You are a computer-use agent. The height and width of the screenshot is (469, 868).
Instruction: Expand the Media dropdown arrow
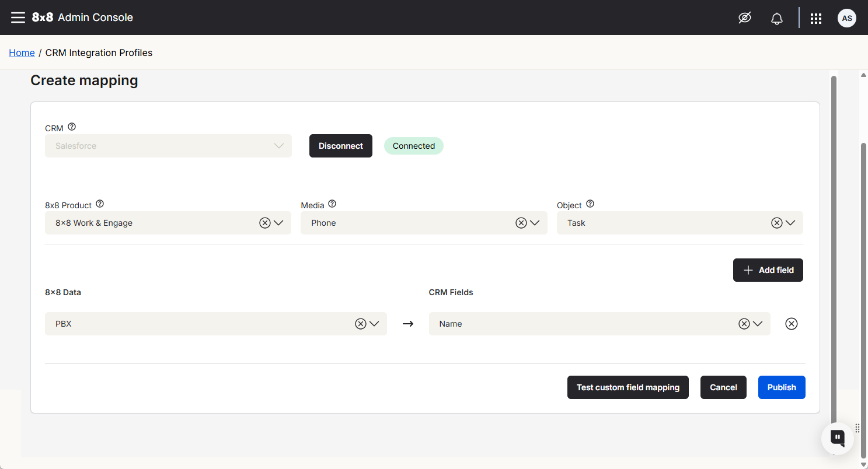pos(535,223)
